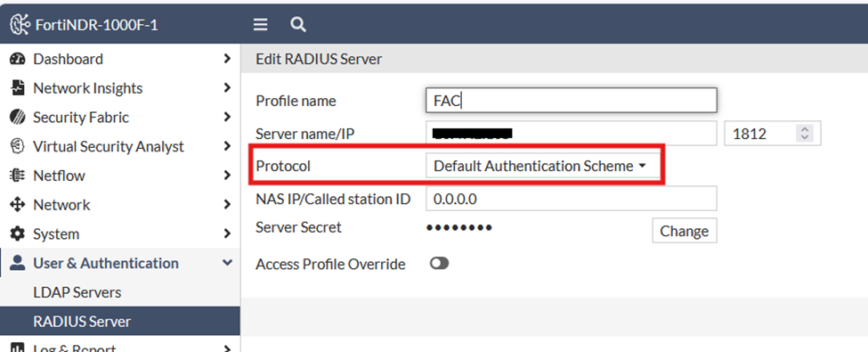This screenshot has width=868, height=352.
Task: Click the System gear icon
Action: pyautogui.click(x=18, y=234)
